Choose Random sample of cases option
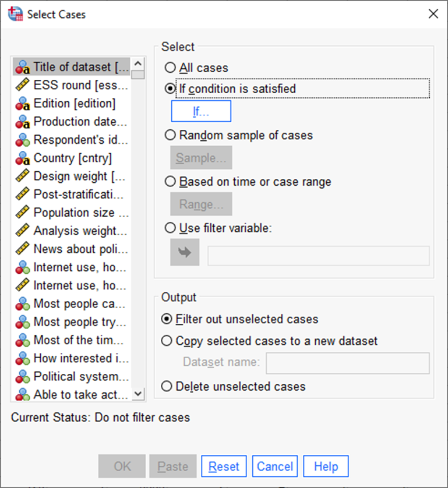The height and width of the screenshot is (488, 448). pyautogui.click(x=170, y=135)
